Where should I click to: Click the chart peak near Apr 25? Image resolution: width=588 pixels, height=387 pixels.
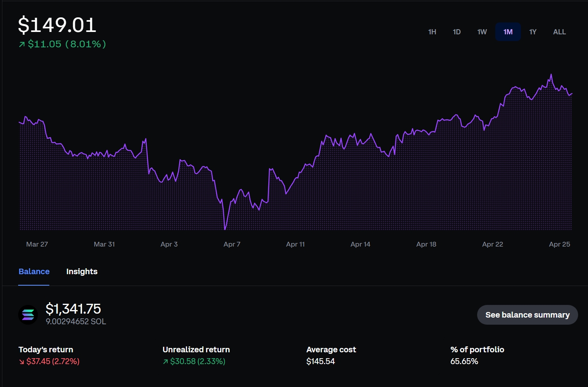point(551,75)
